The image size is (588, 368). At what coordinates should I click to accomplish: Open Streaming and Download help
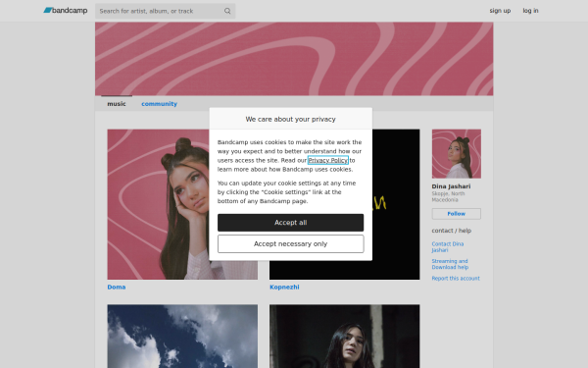pos(450,264)
